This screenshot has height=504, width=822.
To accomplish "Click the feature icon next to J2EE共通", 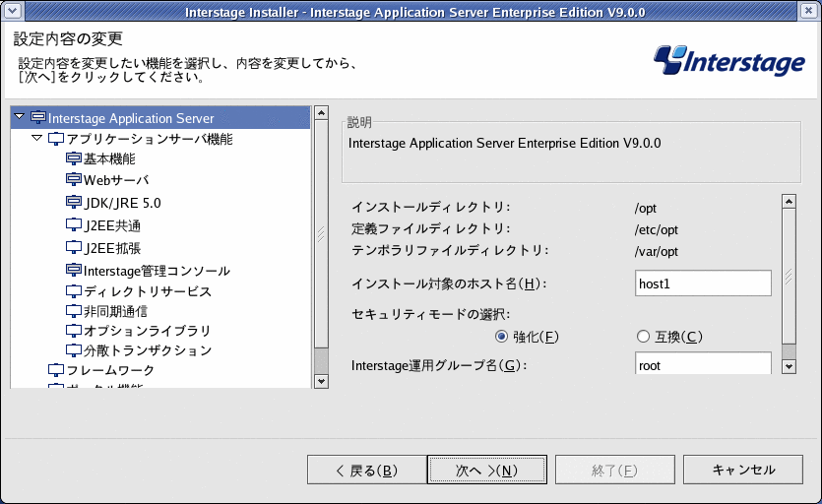I will click(x=74, y=225).
